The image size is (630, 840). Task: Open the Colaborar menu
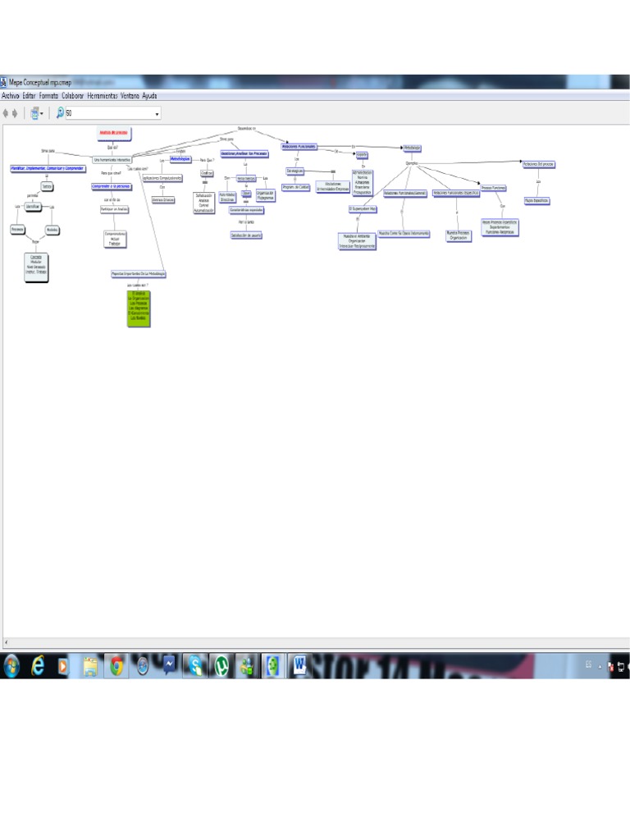73,96
